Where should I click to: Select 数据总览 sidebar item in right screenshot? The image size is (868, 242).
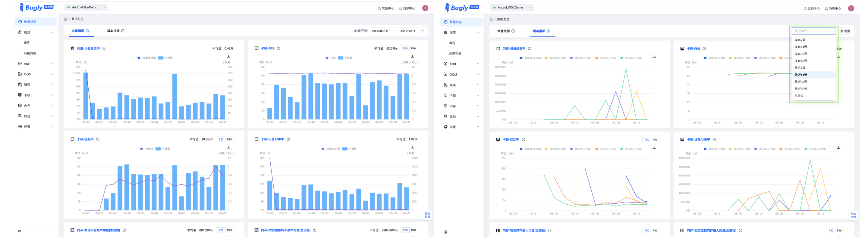(x=461, y=22)
